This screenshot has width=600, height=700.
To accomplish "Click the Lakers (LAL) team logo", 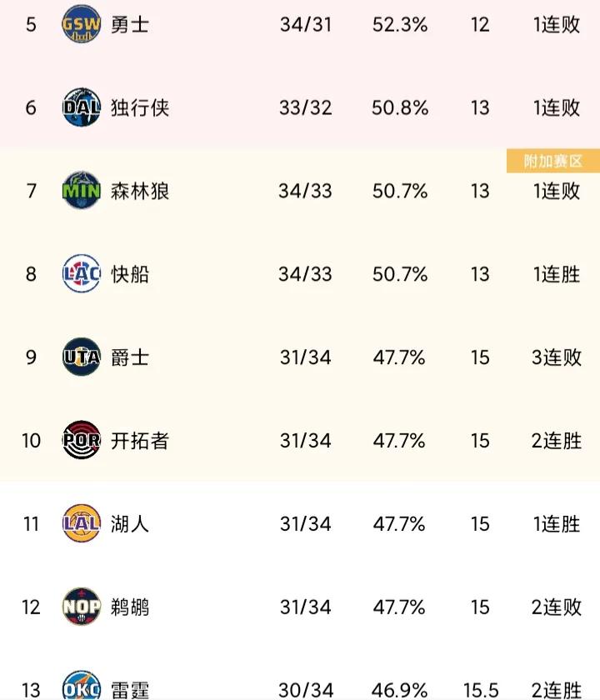I will point(81,523).
